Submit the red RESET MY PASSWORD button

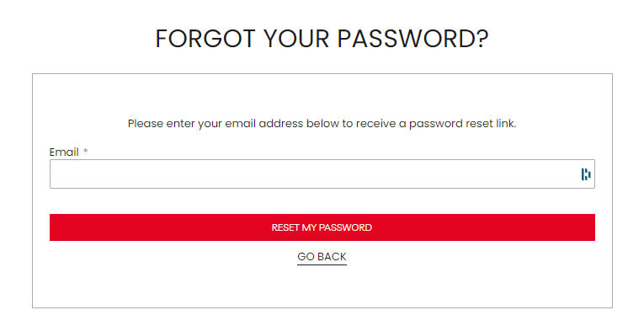pos(322,227)
